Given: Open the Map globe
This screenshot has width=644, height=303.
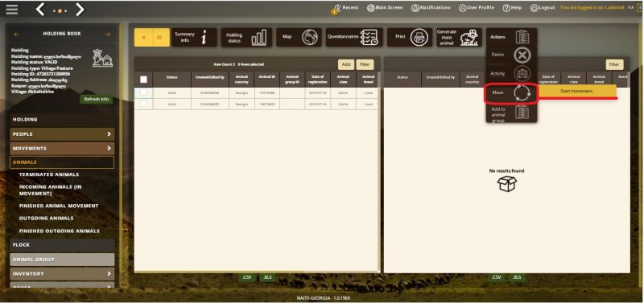Looking at the screenshot, I should (x=299, y=37).
